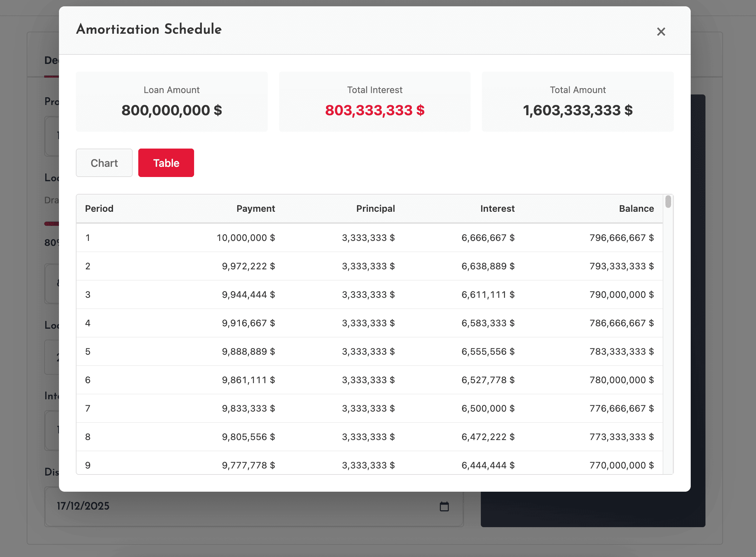This screenshot has width=756, height=557.
Task: Click the Loan Amount summary card
Action: click(172, 102)
